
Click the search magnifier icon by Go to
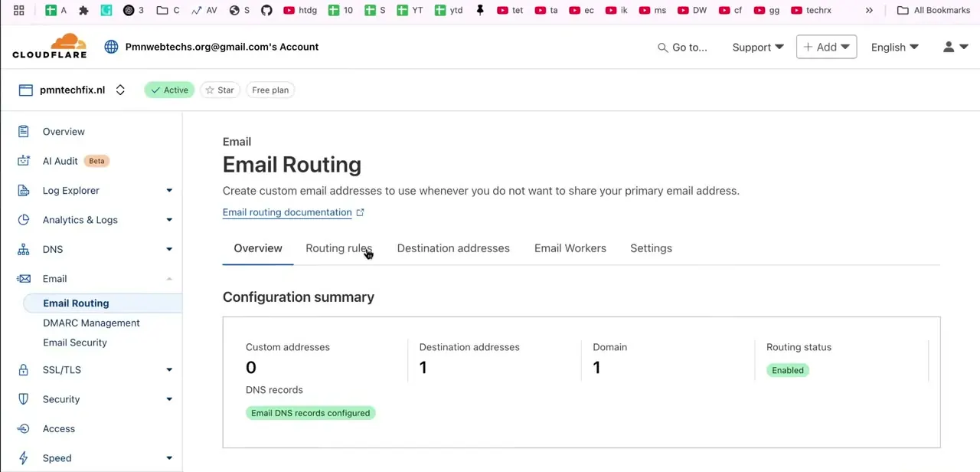[x=662, y=48]
